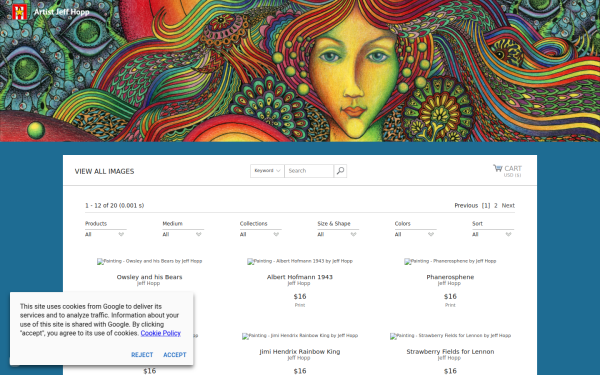Click the red logo icon in header
This screenshot has height=375, width=600.
(x=20, y=12)
